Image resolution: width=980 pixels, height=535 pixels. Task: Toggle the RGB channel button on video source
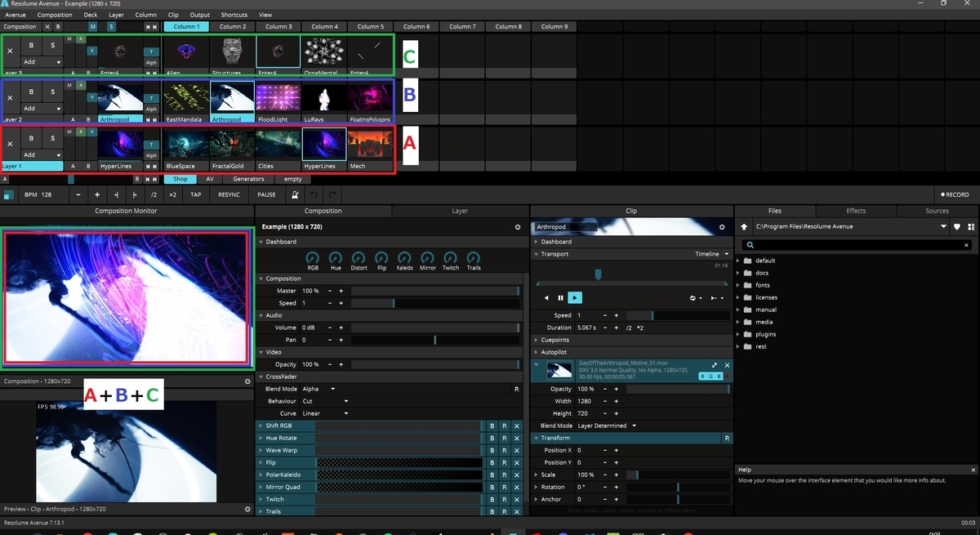coord(710,377)
